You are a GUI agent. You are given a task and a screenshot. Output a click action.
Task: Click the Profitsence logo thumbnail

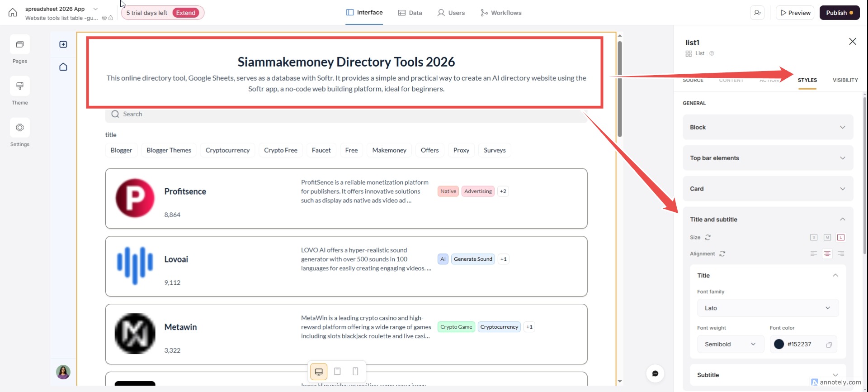135,198
